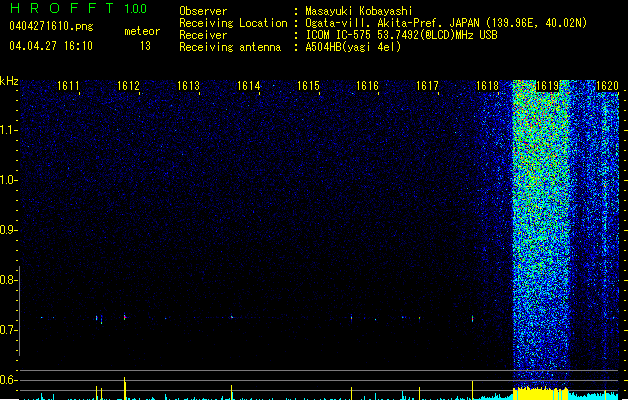Click the meteor echo dot just before the 1618 marker
The width and height of the screenshot is (629, 400).
click(x=473, y=319)
